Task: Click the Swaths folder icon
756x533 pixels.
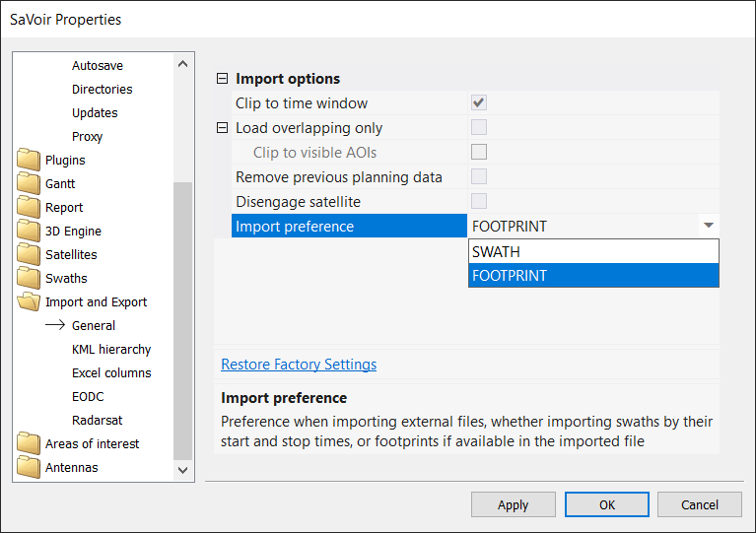Action: click(x=29, y=279)
